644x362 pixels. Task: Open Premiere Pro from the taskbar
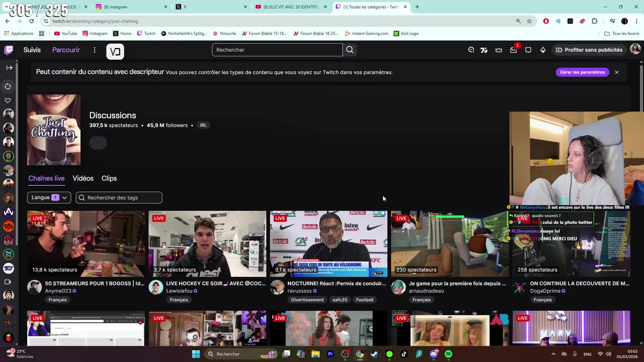(x=330, y=354)
